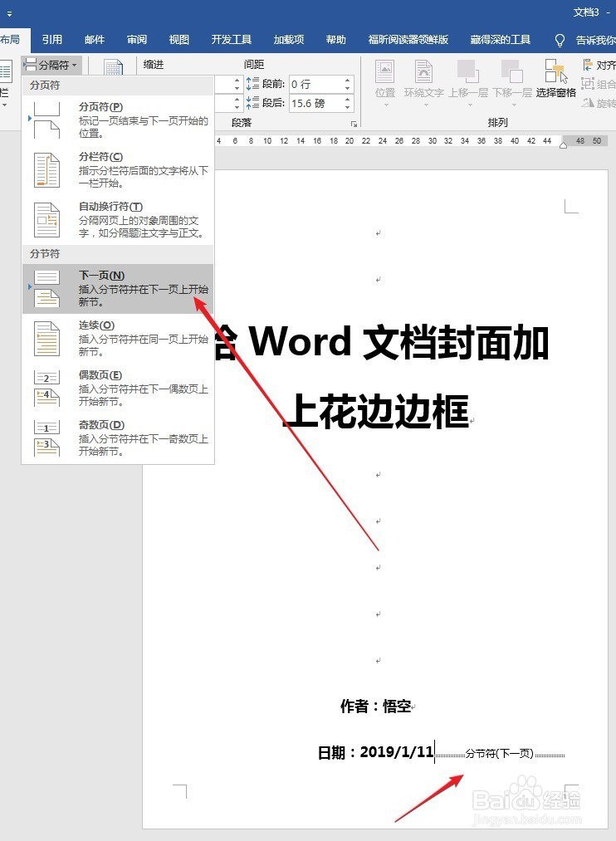
Task: Click the 段后 spacing after field
Action: [x=315, y=103]
